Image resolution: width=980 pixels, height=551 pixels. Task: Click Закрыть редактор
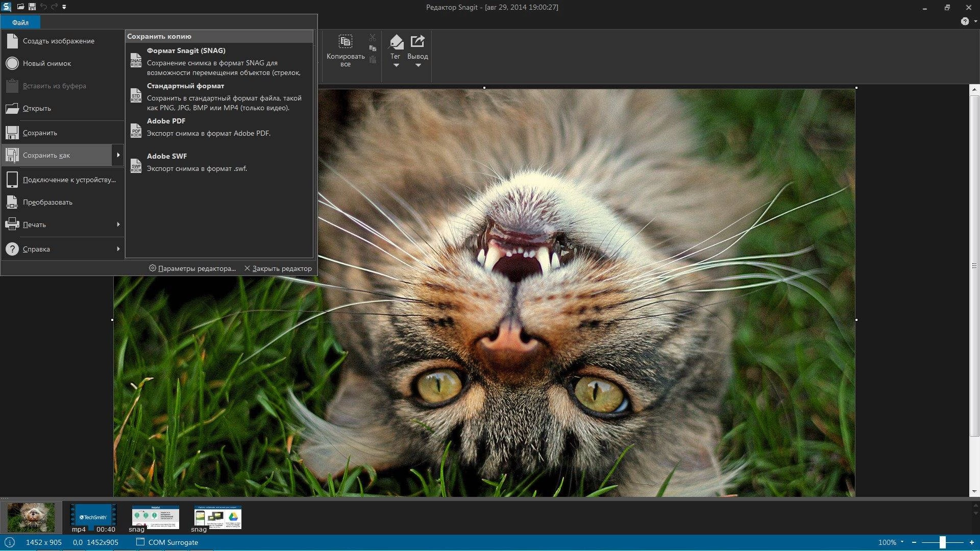pyautogui.click(x=278, y=268)
